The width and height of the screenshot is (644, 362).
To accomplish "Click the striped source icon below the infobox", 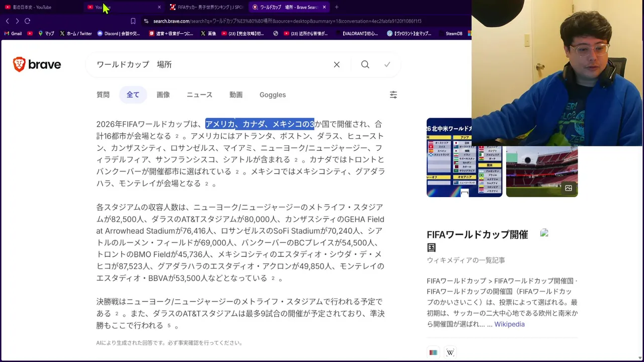I will tap(433, 352).
